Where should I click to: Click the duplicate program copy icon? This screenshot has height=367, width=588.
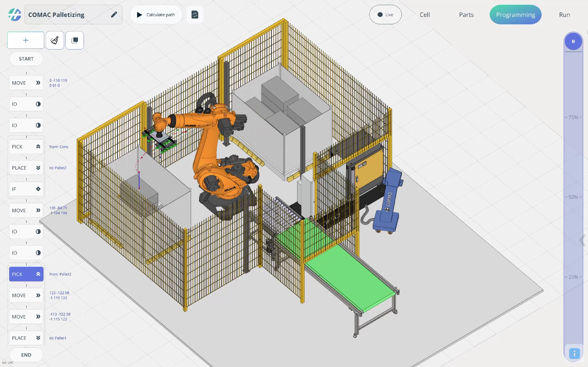(x=75, y=40)
